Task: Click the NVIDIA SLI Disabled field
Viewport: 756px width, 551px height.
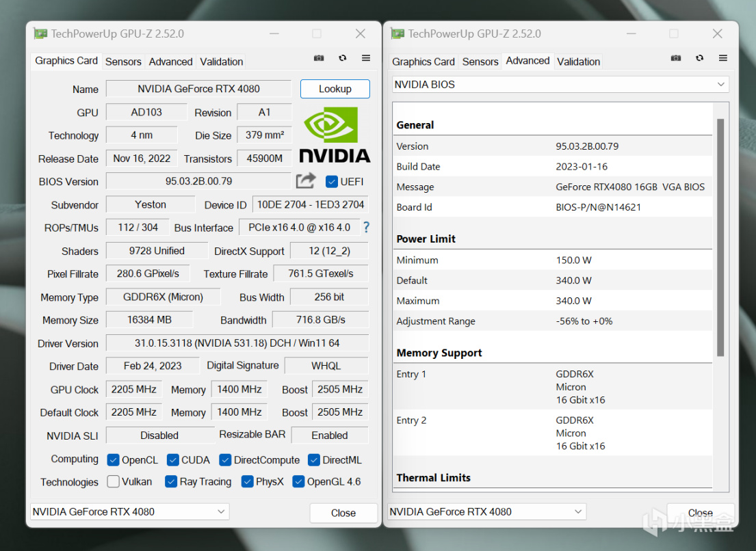Action: pyautogui.click(x=159, y=435)
